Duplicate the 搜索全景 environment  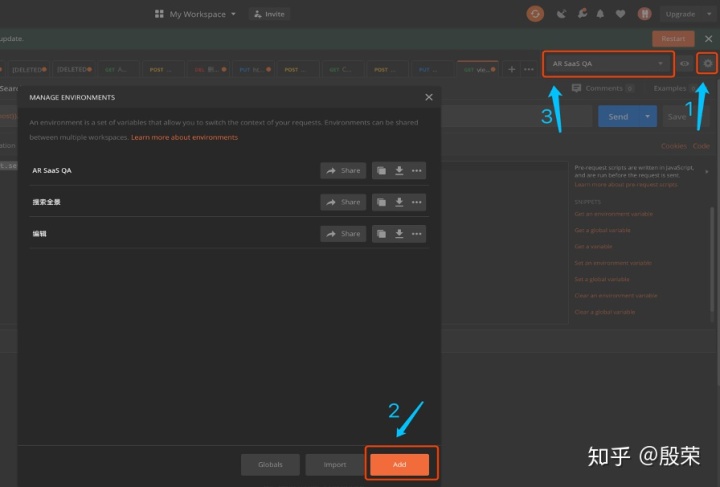pos(381,202)
